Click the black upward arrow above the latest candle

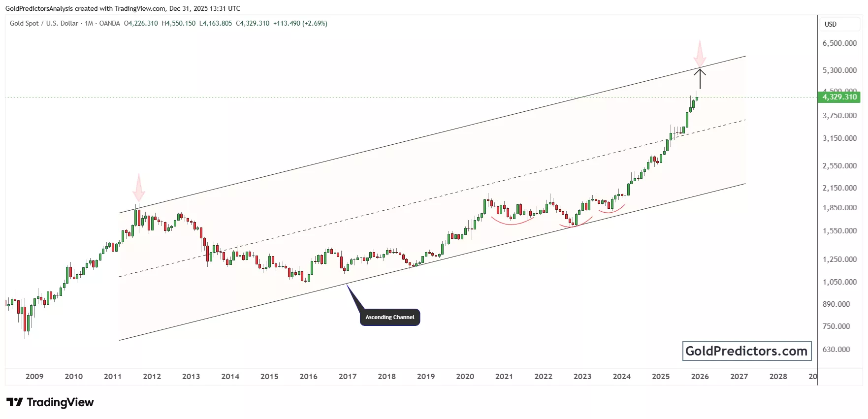[700, 78]
